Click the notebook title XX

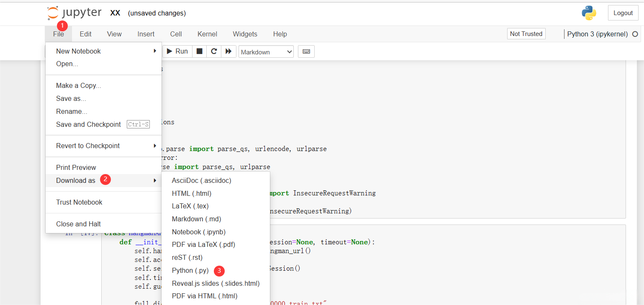[115, 13]
